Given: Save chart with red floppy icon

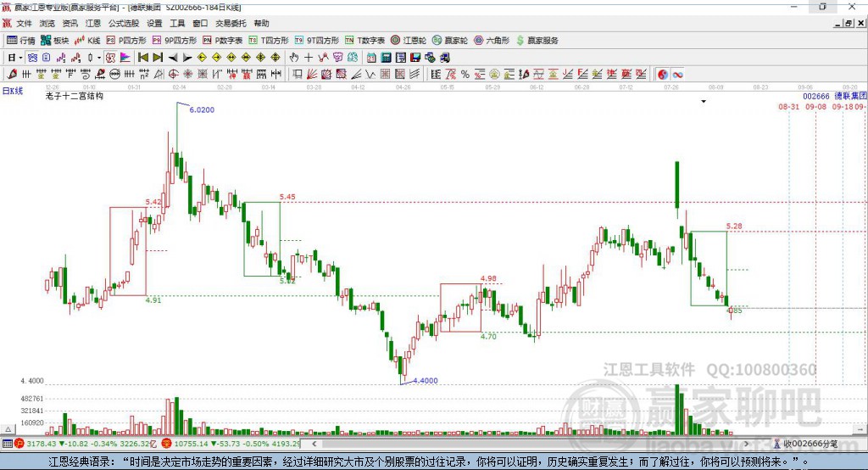Looking at the screenshot, I should point(415,58).
